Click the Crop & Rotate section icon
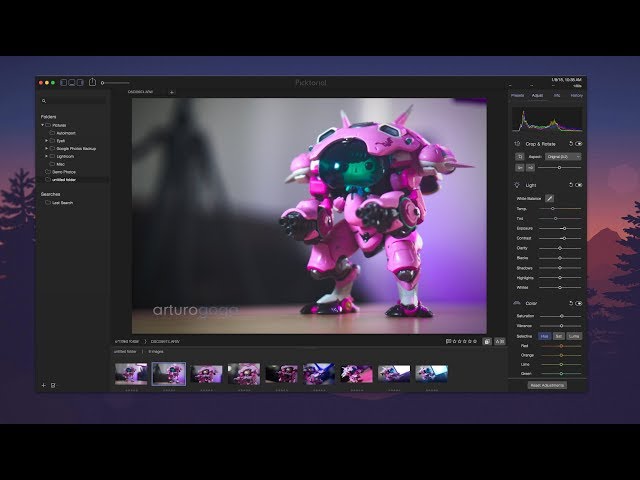Viewport: 640px width, 480px height. point(517,144)
